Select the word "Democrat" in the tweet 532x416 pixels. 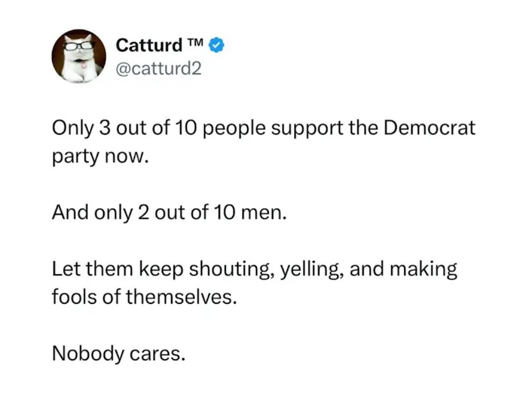click(x=430, y=128)
